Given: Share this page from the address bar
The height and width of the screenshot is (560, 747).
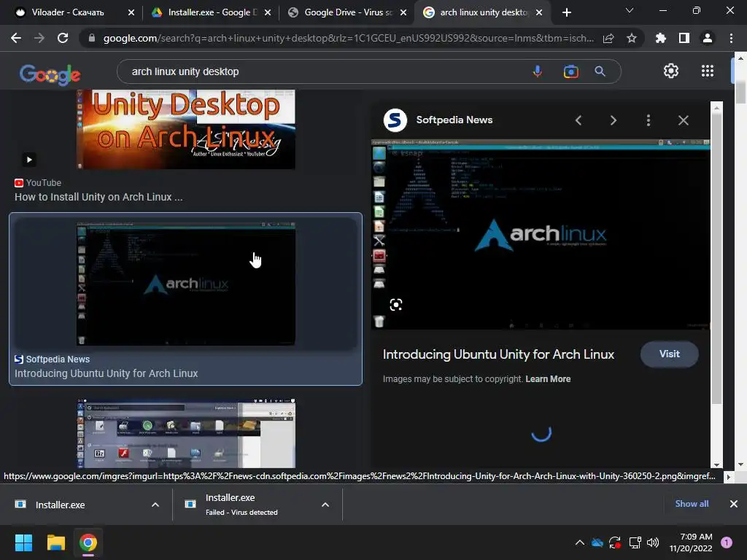Looking at the screenshot, I should 608,38.
